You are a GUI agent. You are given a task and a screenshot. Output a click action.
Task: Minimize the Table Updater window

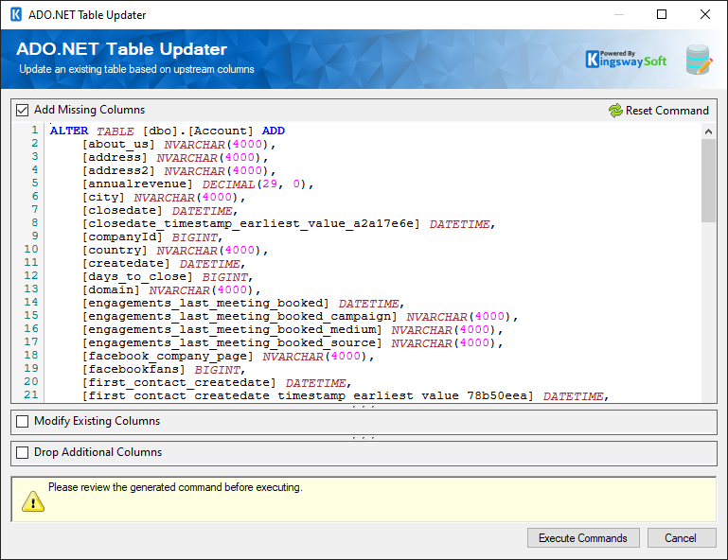point(618,15)
